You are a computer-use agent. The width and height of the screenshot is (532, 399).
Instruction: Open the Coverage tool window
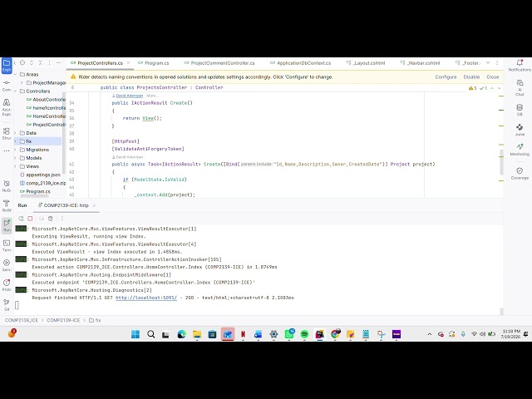(520, 173)
